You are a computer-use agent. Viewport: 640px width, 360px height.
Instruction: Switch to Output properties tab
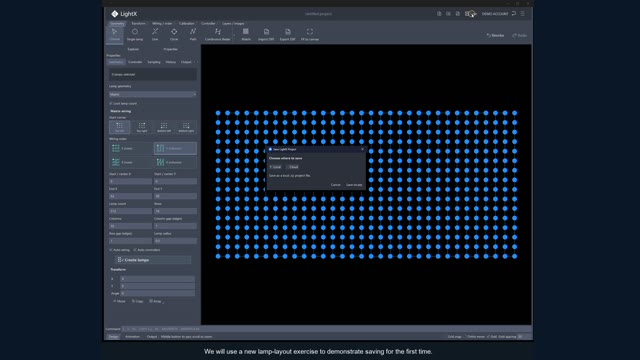pyautogui.click(x=186, y=62)
